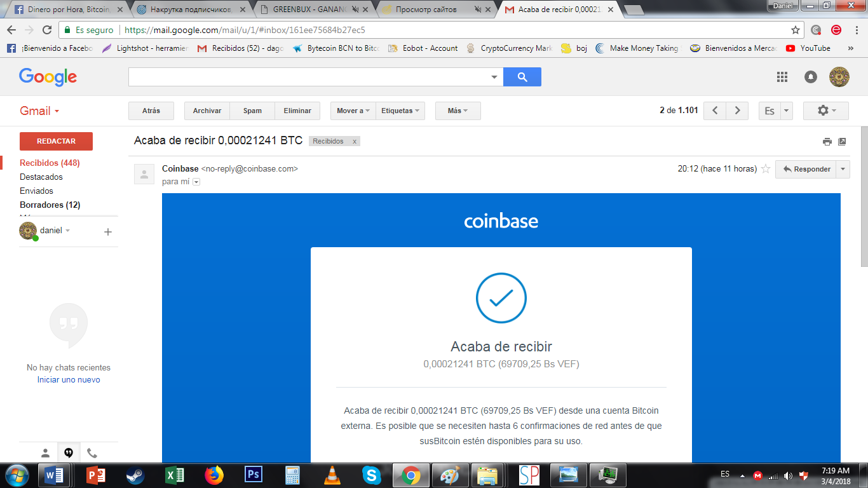Viewport: 868px width, 488px height.
Task: Mark email as Spam
Action: coord(252,111)
